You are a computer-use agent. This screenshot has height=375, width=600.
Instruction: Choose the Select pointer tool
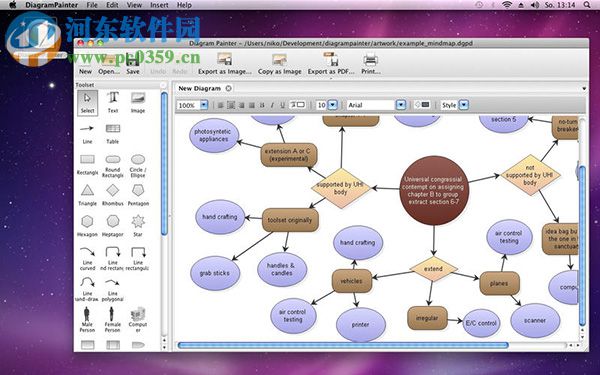[87, 103]
